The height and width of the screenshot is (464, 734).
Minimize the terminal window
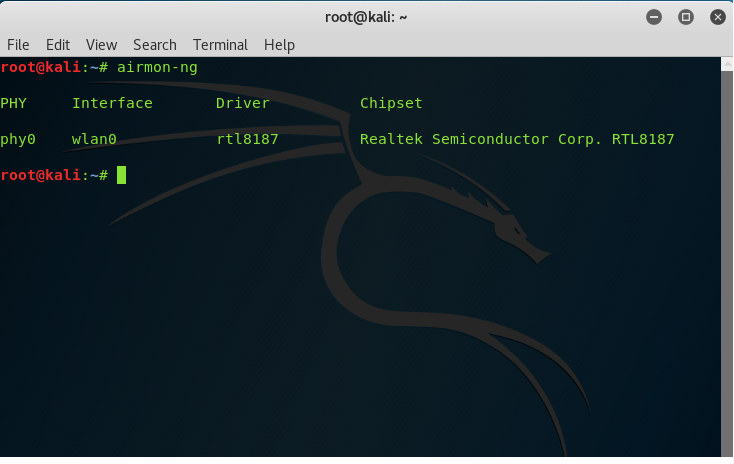(654, 17)
